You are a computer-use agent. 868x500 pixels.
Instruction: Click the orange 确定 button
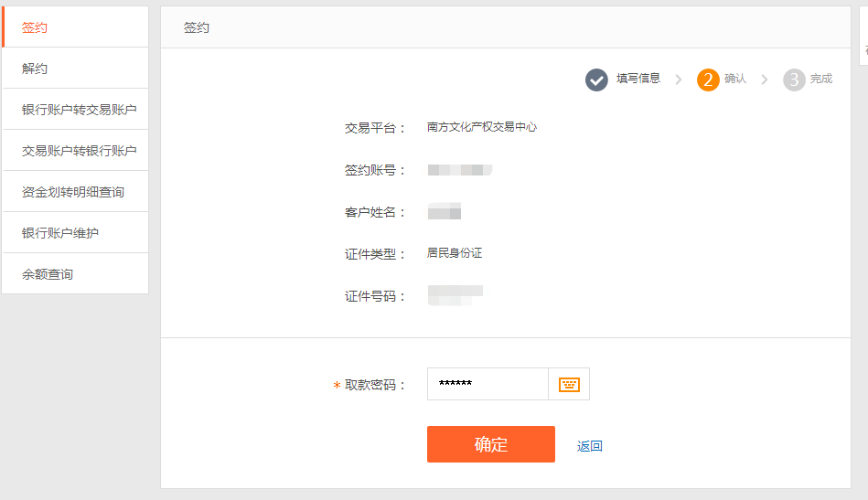(491, 444)
